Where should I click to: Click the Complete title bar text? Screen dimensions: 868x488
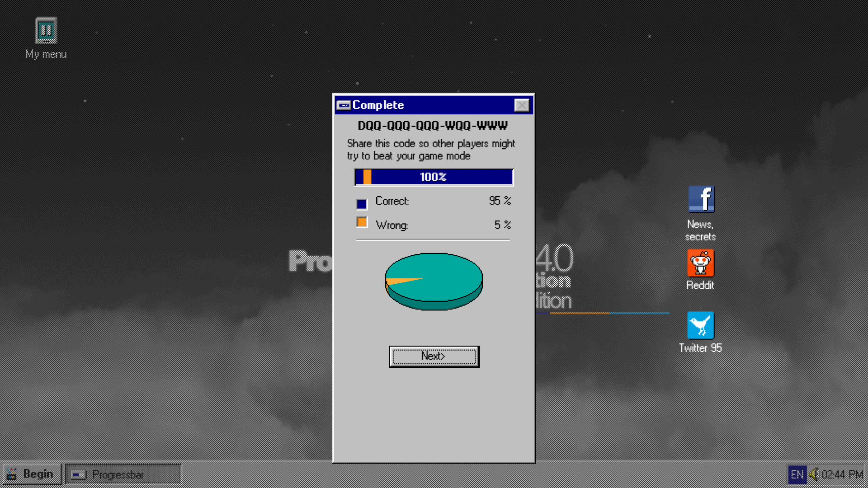378,105
